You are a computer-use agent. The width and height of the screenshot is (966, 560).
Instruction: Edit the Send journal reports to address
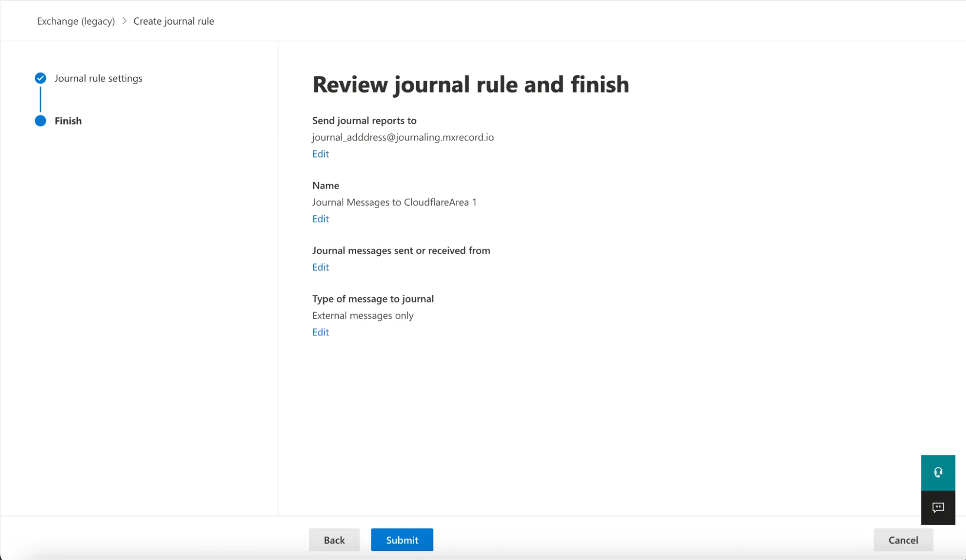320,154
